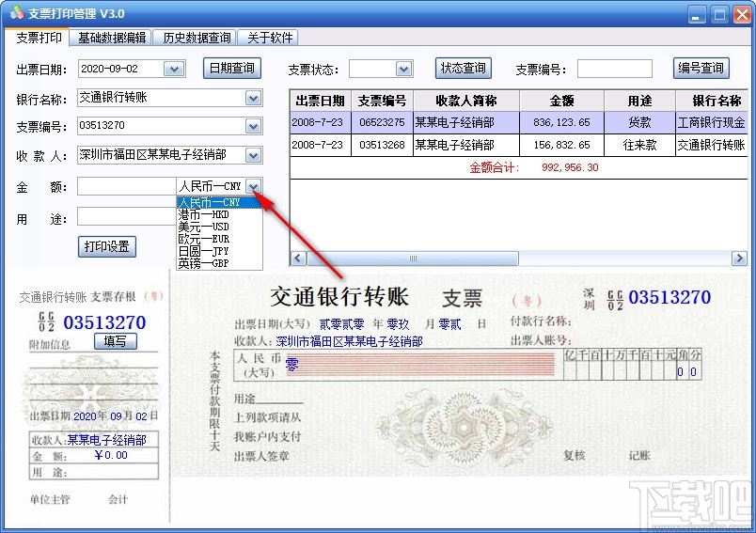This screenshot has width=756, height=533.
Task: Click the 状态查询 button
Action: coord(464,68)
